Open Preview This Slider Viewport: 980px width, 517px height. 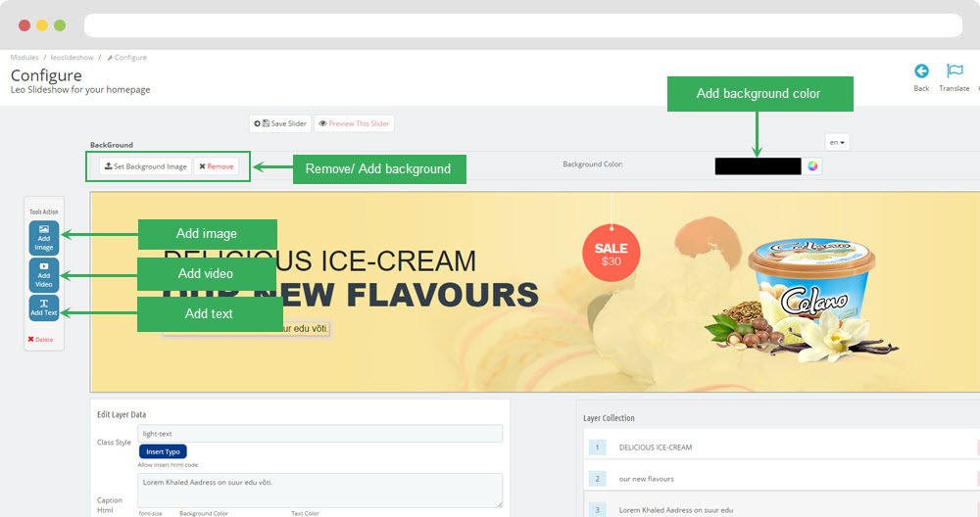tap(354, 123)
